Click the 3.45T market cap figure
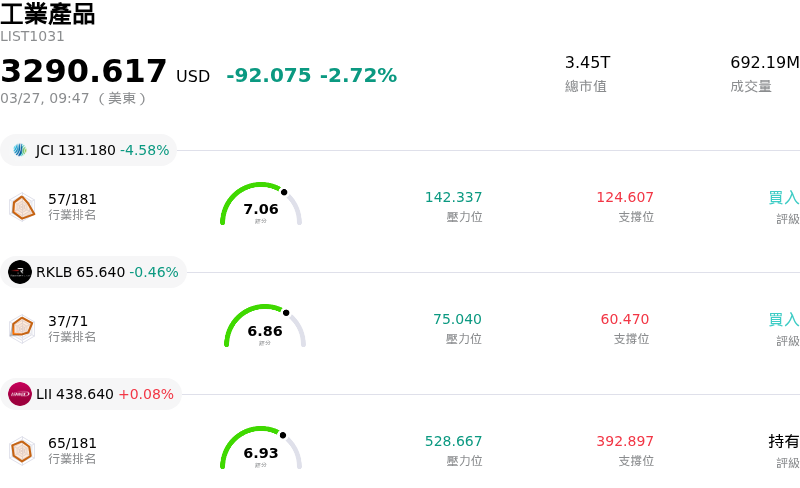 point(587,63)
